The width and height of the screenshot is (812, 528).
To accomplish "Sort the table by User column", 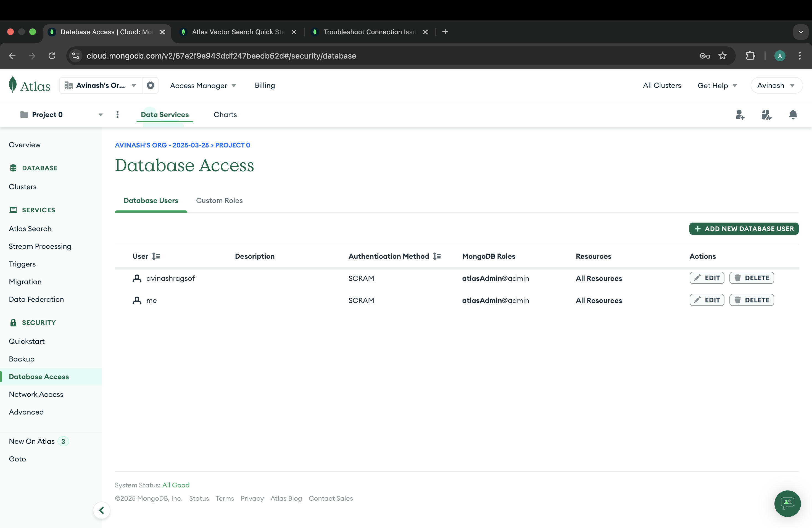I will (x=156, y=256).
